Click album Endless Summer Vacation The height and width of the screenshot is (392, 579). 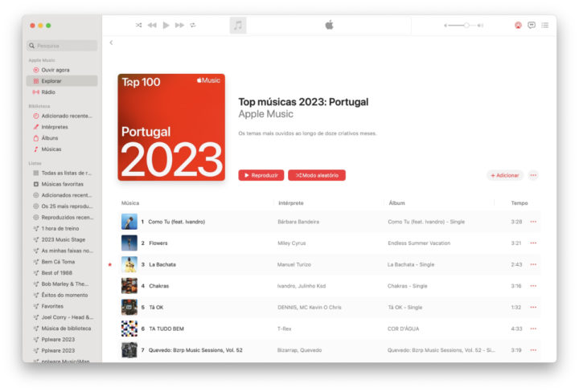[419, 243]
